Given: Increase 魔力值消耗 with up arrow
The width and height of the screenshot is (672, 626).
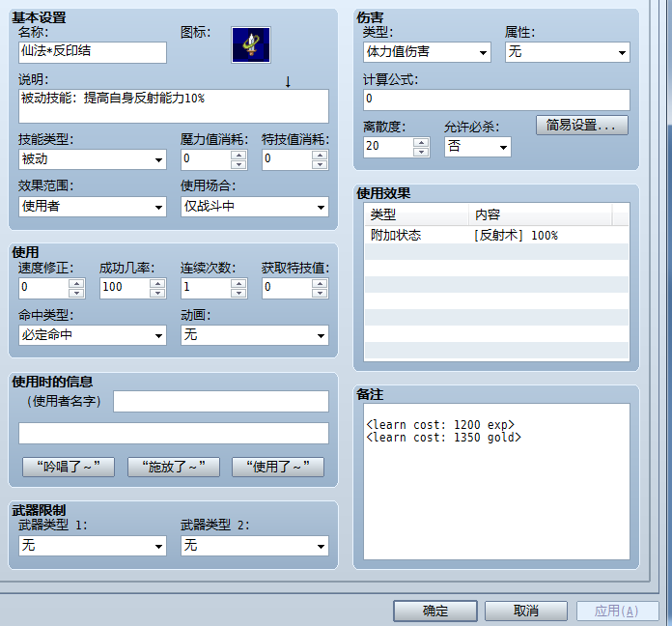Looking at the screenshot, I should coord(238,155).
